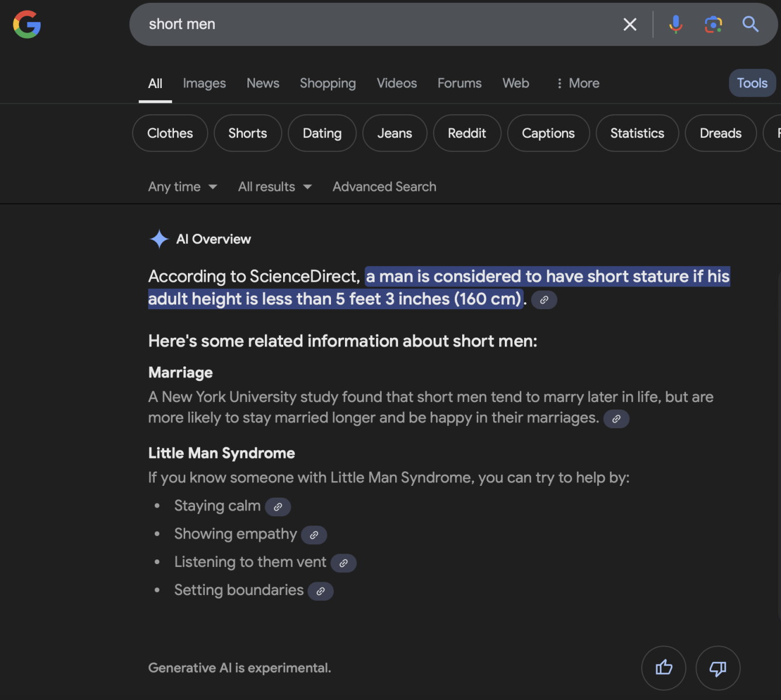Open source link for Marriage paragraph
The width and height of the screenshot is (781, 700).
click(616, 419)
